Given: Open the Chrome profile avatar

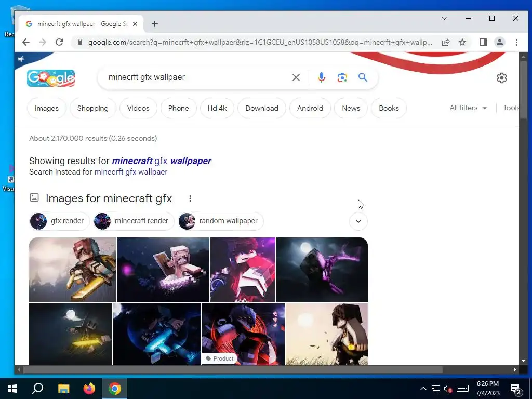Looking at the screenshot, I should 500,43.
